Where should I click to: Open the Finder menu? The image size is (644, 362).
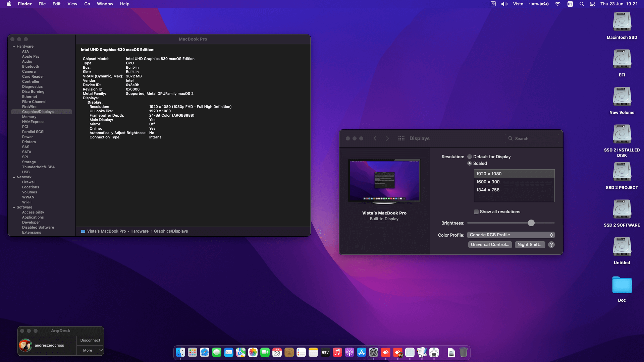click(x=24, y=4)
